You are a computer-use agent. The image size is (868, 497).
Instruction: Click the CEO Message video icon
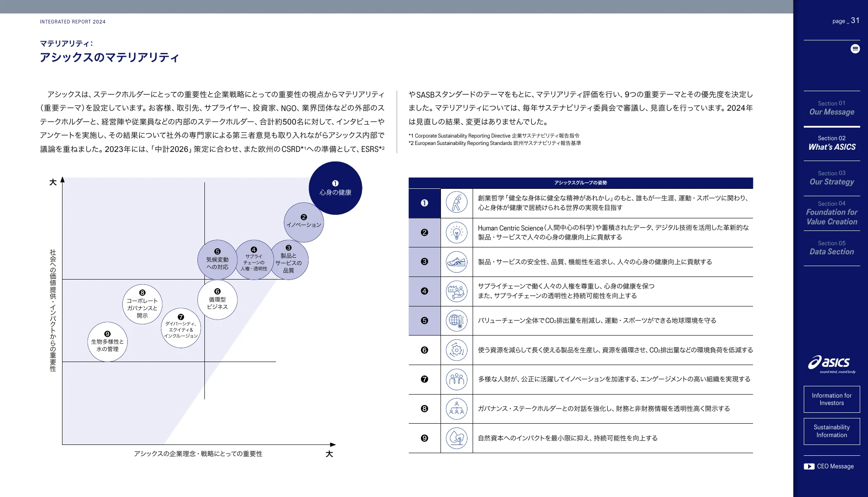coord(809,466)
